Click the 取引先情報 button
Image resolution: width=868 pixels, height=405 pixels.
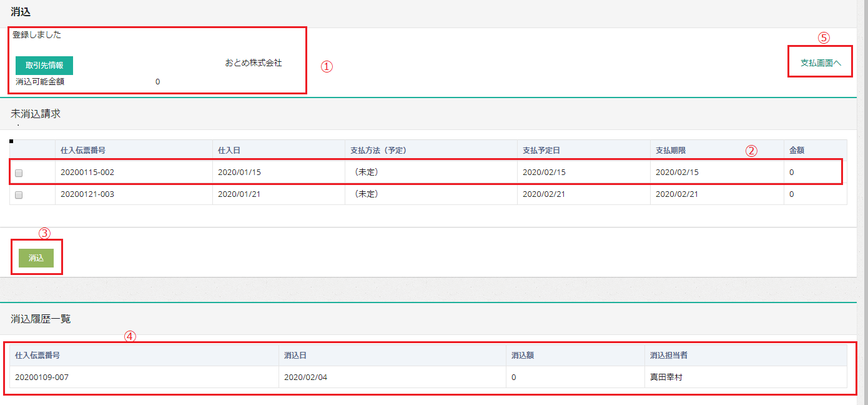point(44,66)
